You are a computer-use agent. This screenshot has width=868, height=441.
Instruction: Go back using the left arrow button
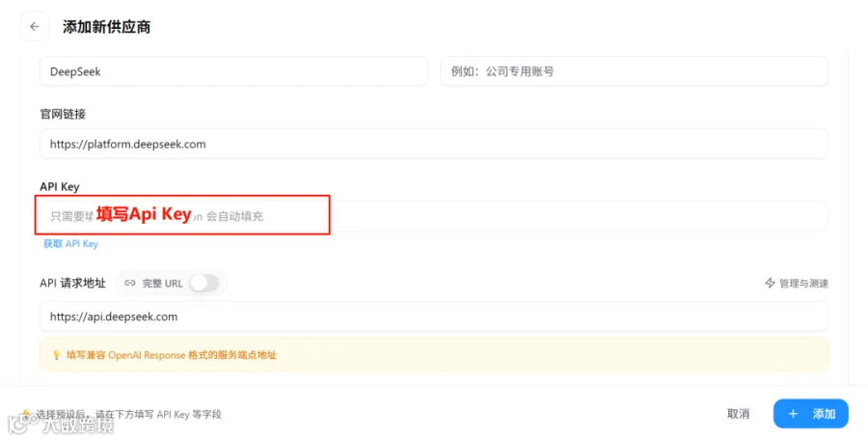(x=35, y=27)
